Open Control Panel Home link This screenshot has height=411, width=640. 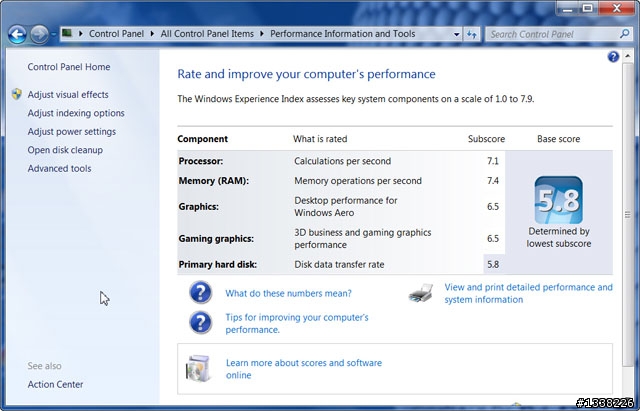[69, 67]
